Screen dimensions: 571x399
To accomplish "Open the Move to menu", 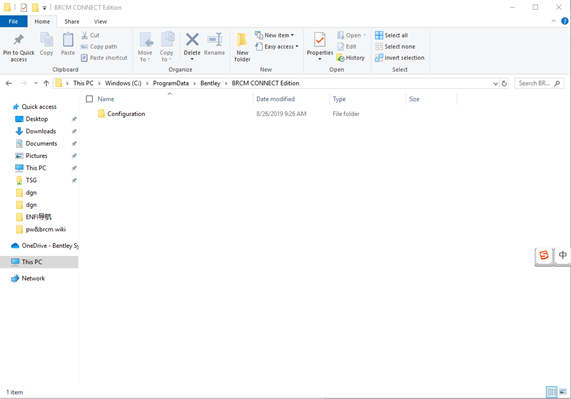I will pyautogui.click(x=145, y=47).
